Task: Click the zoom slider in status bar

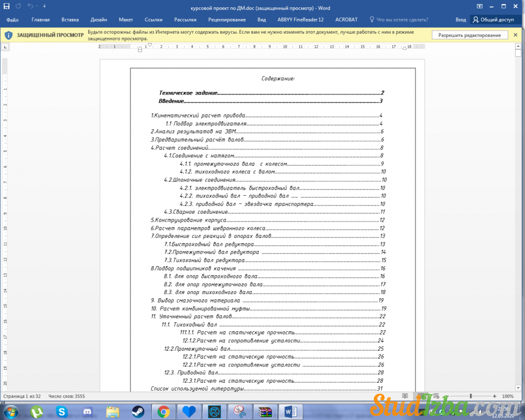Action: pos(471,396)
